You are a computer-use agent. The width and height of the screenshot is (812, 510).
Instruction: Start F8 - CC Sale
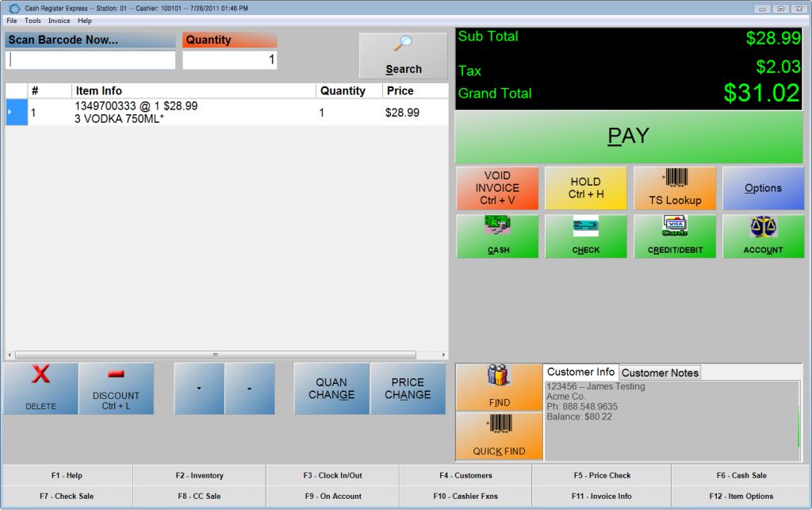click(199, 496)
